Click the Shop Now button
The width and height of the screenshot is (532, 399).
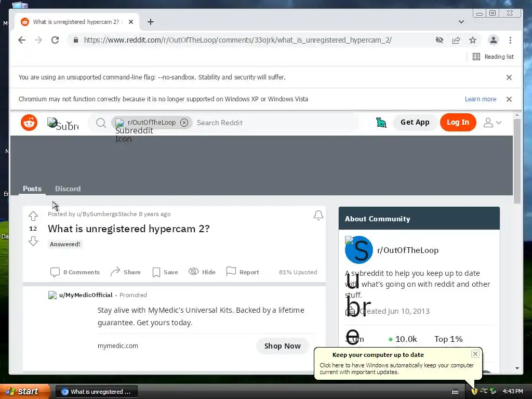click(x=282, y=346)
